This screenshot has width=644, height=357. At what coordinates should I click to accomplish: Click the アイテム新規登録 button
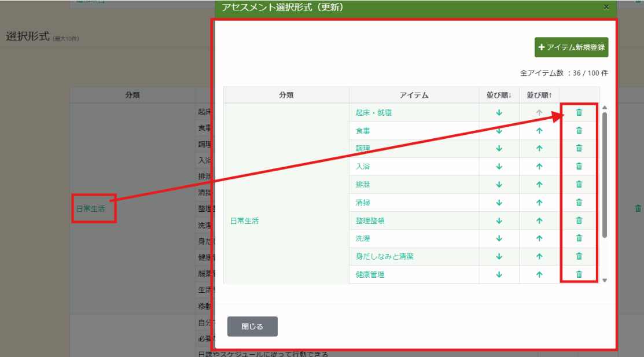tap(571, 47)
